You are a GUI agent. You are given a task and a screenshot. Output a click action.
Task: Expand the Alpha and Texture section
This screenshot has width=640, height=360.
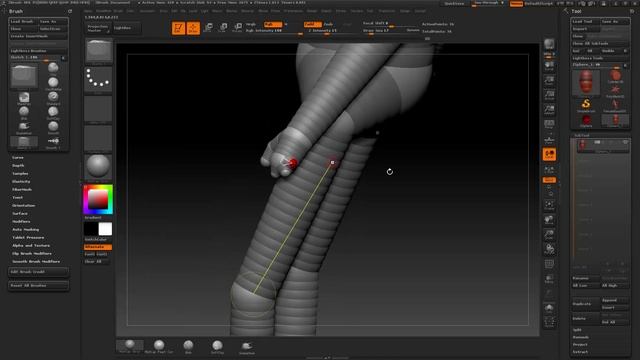point(31,245)
